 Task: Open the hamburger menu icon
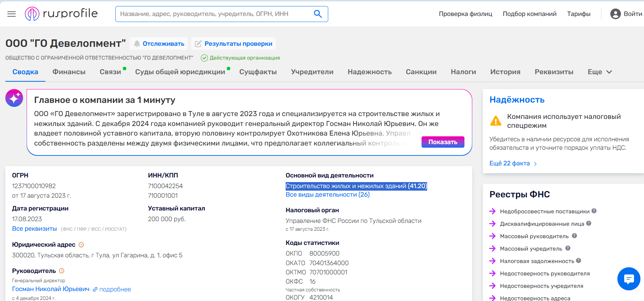pyautogui.click(x=12, y=14)
